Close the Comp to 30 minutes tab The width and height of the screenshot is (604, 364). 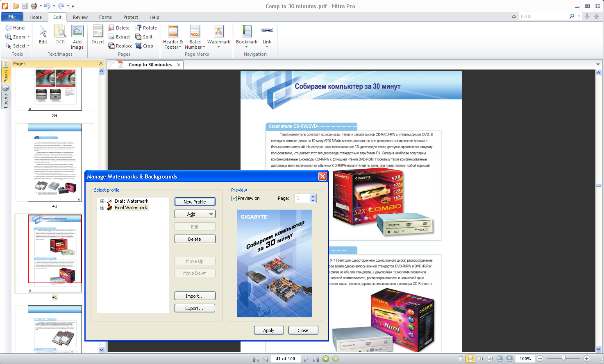(x=179, y=65)
